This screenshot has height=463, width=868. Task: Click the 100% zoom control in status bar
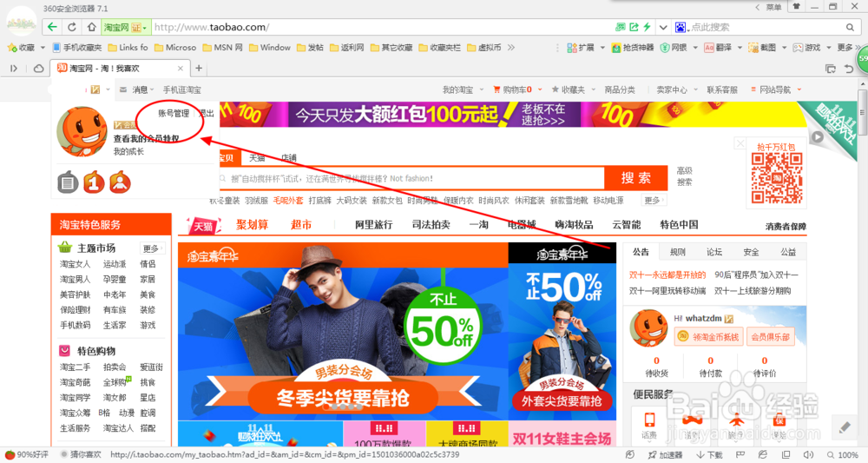coord(843,454)
